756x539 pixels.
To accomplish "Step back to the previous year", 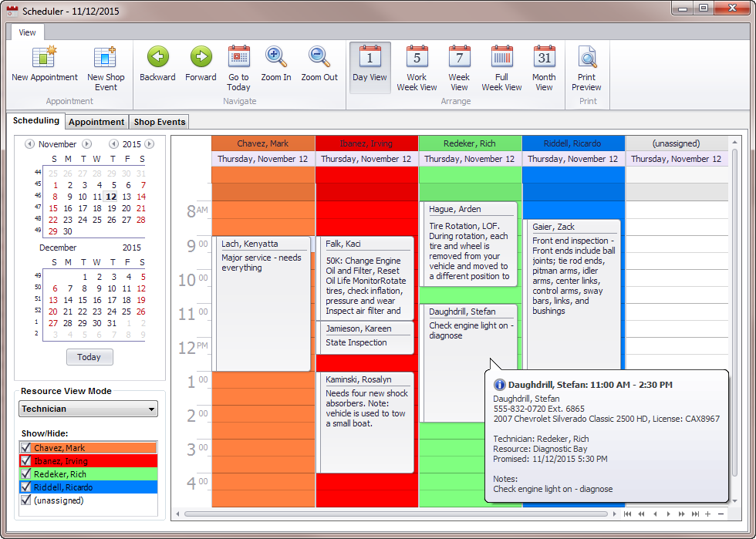I will 113,144.
